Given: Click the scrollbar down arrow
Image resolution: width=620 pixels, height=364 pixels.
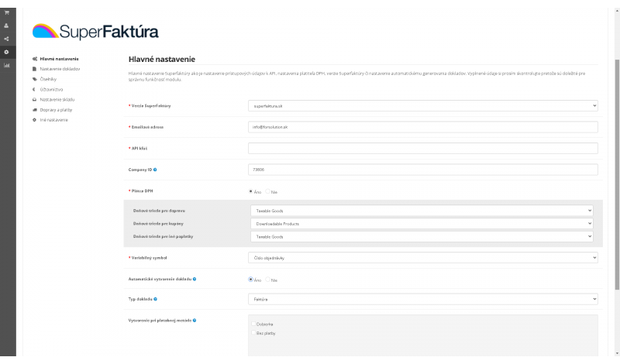Looking at the screenshot, I should pos(617,354).
